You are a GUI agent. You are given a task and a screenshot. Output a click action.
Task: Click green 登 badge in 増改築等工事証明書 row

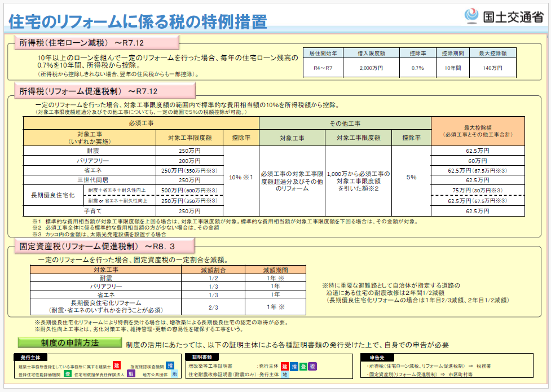point(303,366)
